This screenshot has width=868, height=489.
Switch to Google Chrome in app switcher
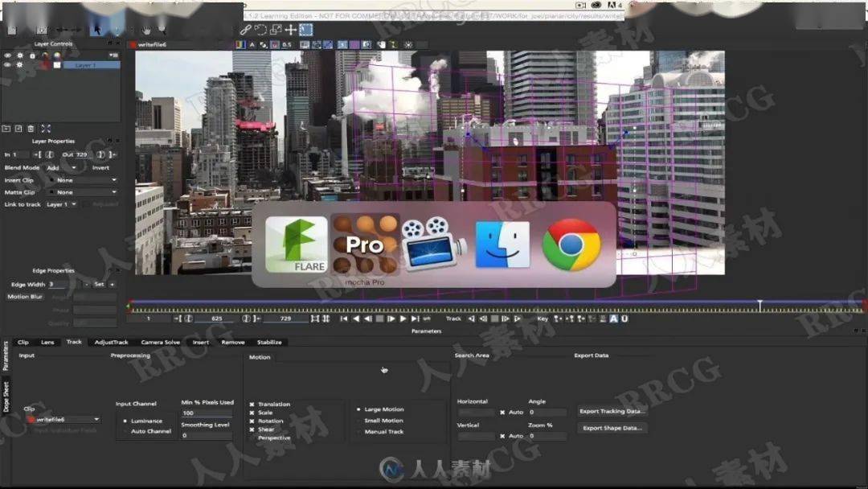571,244
